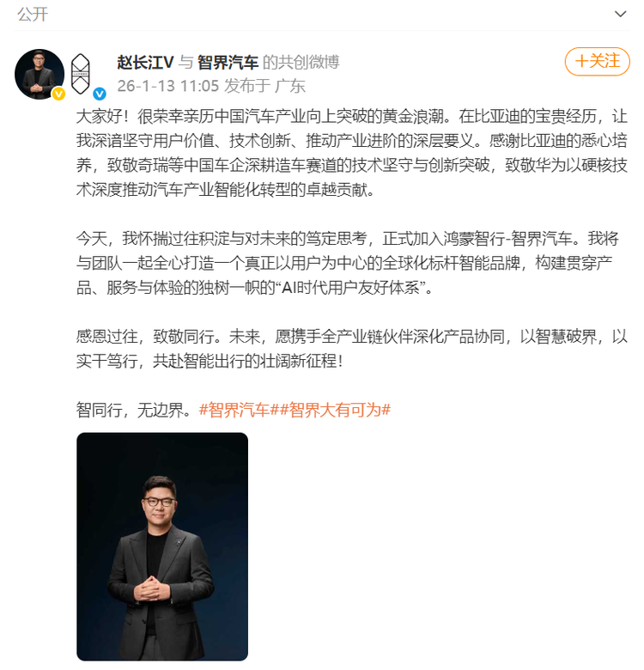The height and width of the screenshot is (670, 644).
Task: Click the paragraph beginning 今天，我怀揣
Action: tap(347, 263)
